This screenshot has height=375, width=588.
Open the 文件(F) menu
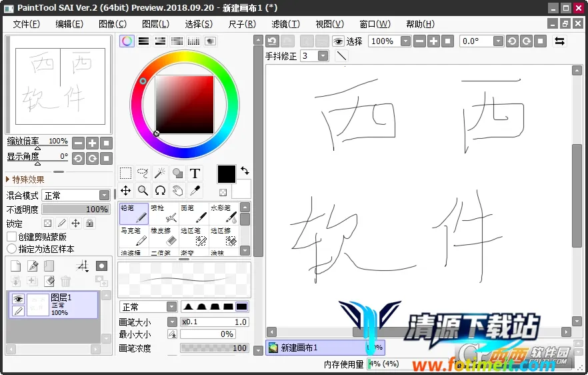[x=26, y=24]
